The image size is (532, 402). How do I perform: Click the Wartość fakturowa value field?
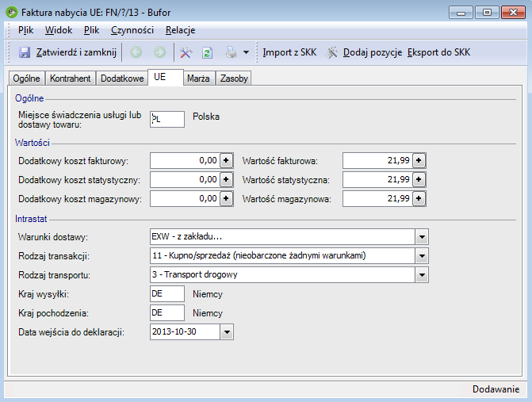click(377, 160)
